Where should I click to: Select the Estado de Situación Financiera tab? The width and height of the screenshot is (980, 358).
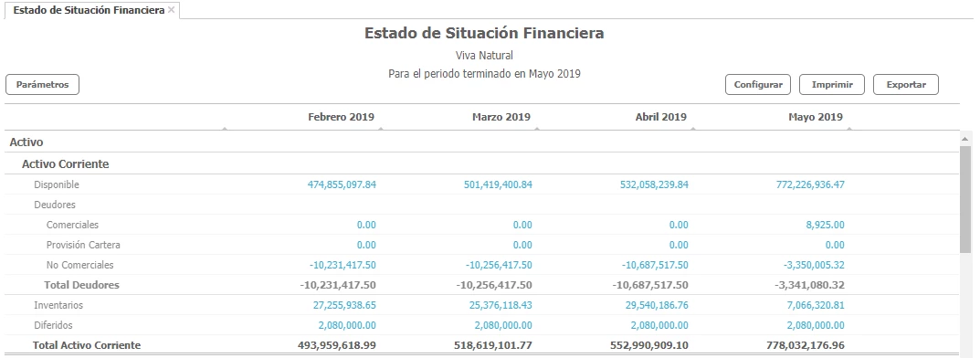89,10
